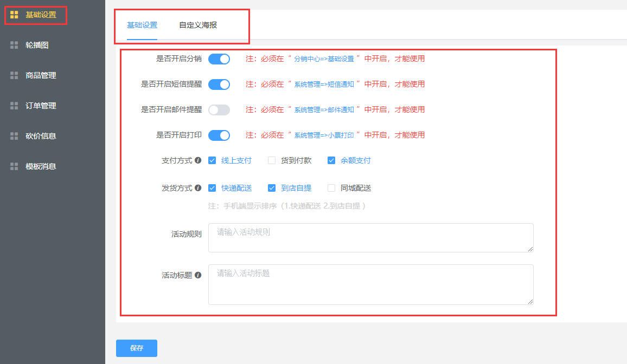Switch to the 自定义海报 tab
The width and height of the screenshot is (627, 364).
(198, 25)
